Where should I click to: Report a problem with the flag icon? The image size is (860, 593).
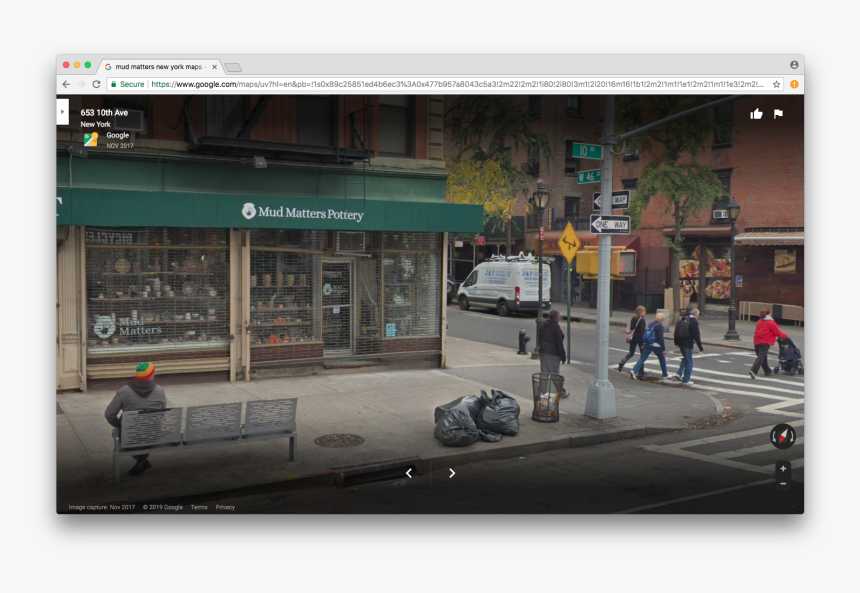pyautogui.click(x=778, y=114)
